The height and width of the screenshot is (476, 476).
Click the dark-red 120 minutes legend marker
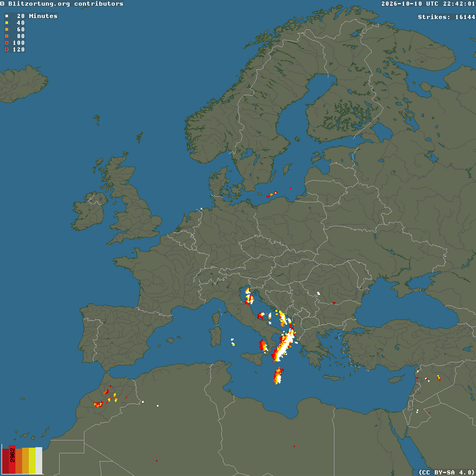pos(7,49)
